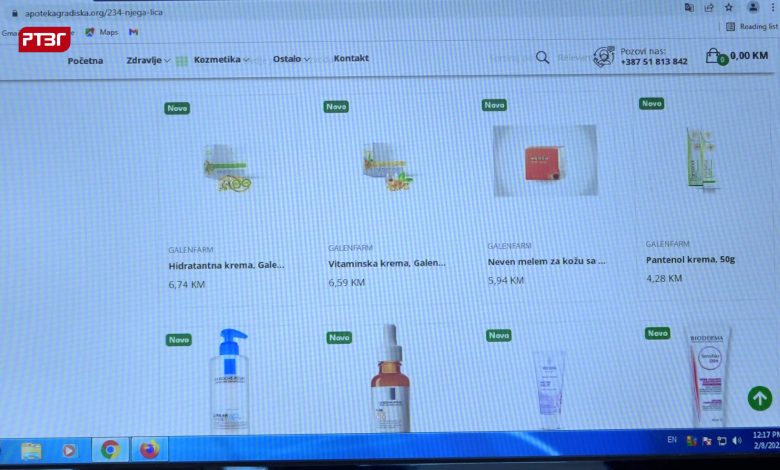Open the Maps bookmark
Screen dimensions: 780x470
tap(101, 32)
